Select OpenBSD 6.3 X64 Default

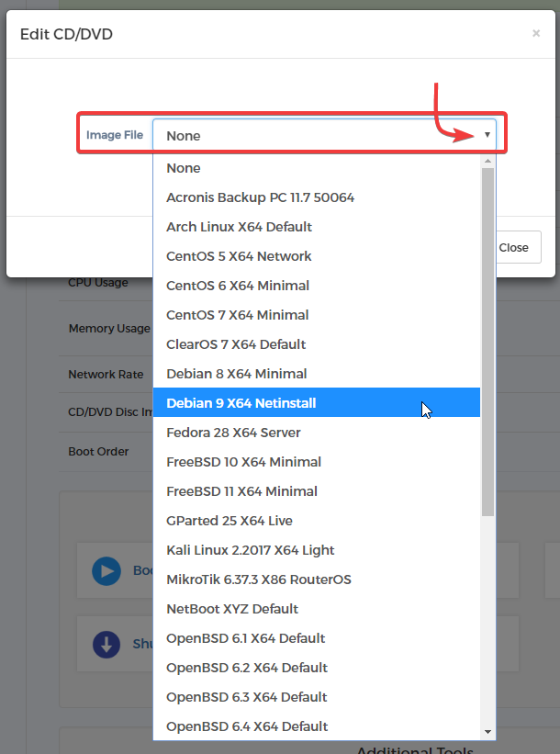coord(317,696)
